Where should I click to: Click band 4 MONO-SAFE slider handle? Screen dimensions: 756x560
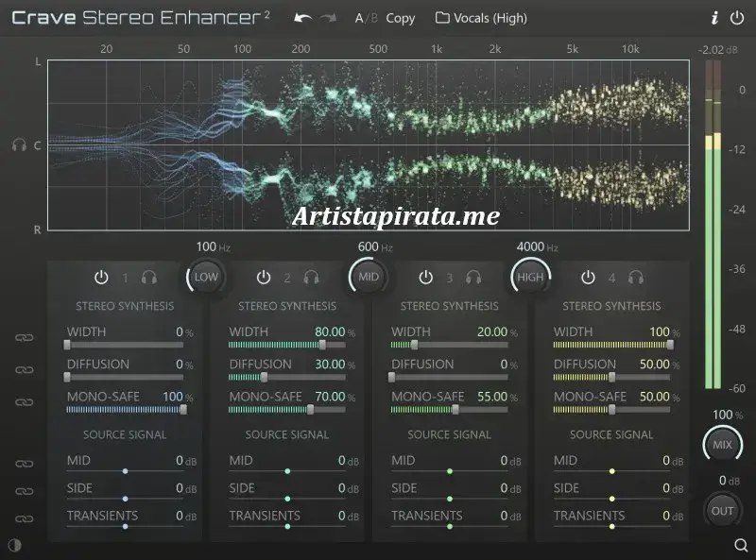coord(611,409)
